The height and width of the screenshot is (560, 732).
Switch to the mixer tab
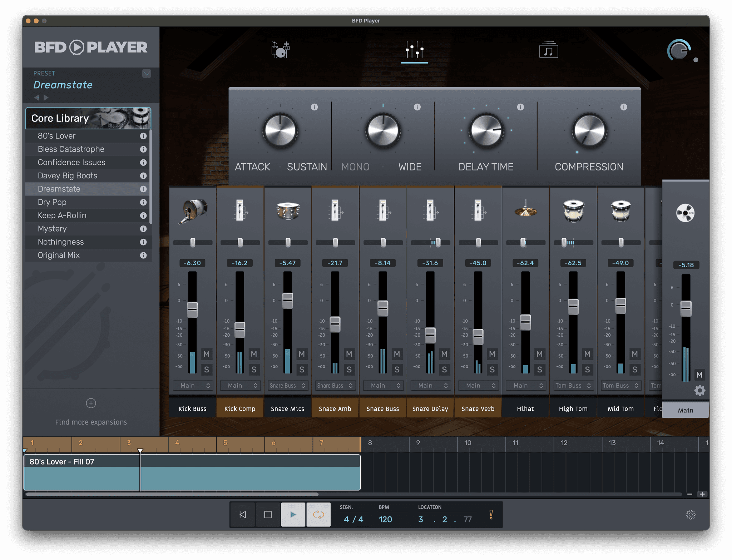click(414, 51)
